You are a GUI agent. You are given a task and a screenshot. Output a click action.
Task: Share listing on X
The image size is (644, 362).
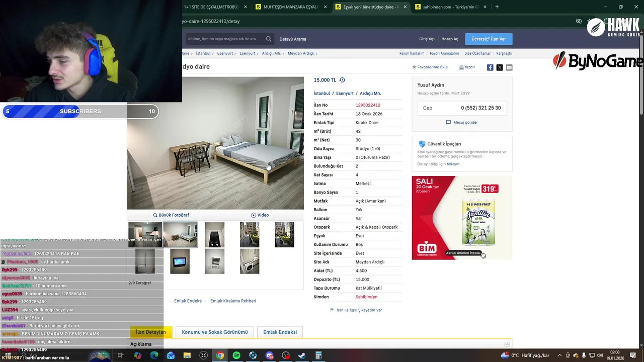click(500, 67)
